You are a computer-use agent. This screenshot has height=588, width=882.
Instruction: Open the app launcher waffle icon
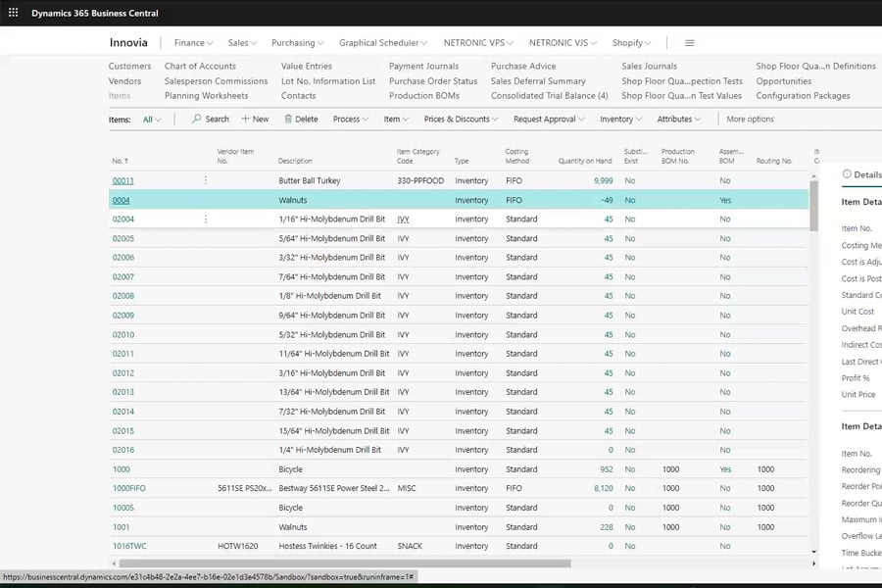click(x=13, y=13)
